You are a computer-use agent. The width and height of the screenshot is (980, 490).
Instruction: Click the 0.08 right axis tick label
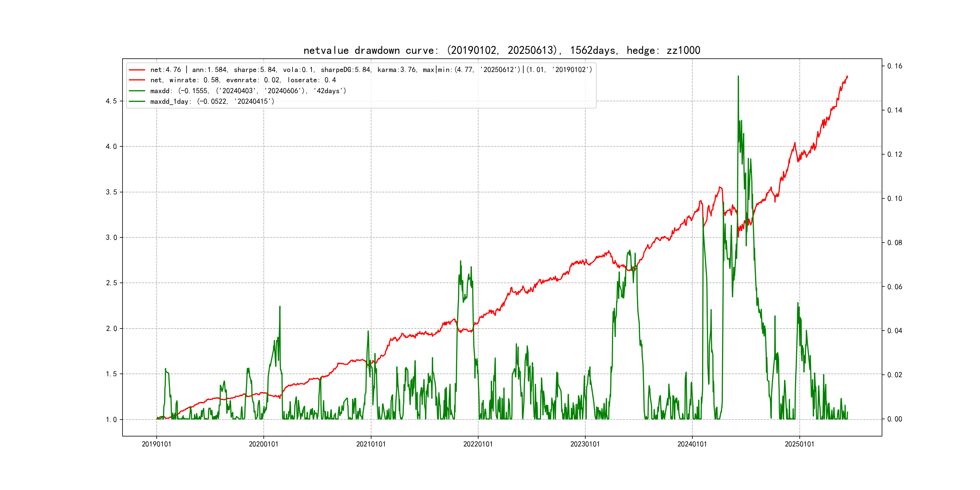pyautogui.click(x=894, y=243)
